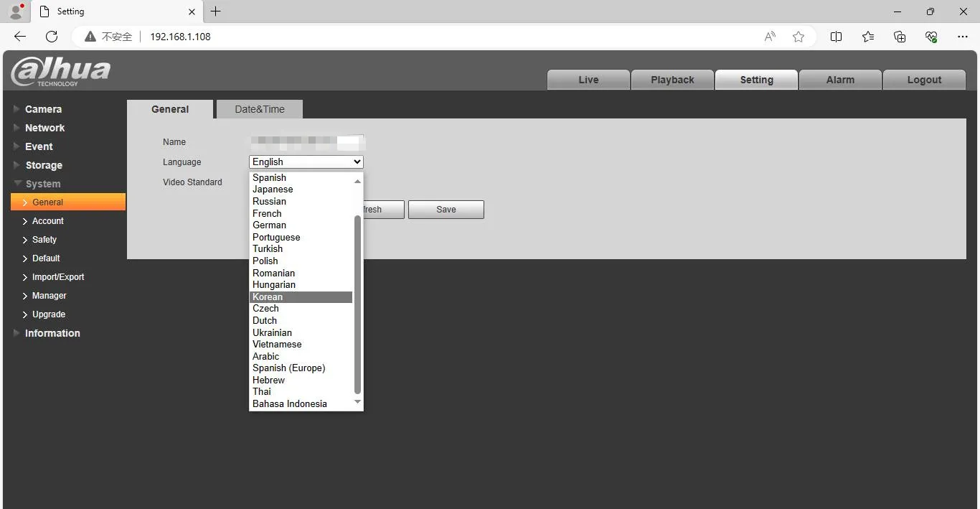Viewport: 980px width, 509px height.
Task: Choose Hebrew from the language list
Action: 301,380
